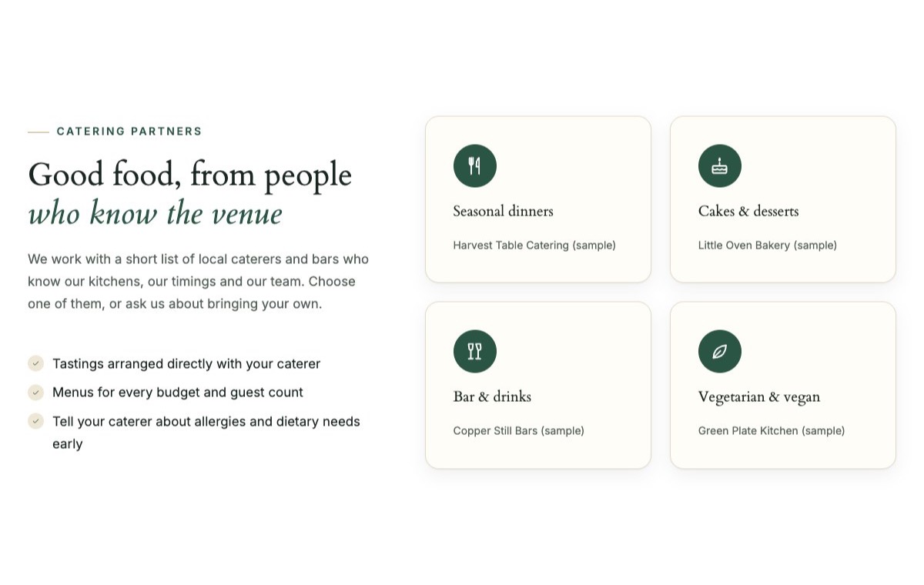The image size is (924, 585).
Task: Click checkmark beside allergies and dietary needs
Action: pyautogui.click(x=35, y=421)
